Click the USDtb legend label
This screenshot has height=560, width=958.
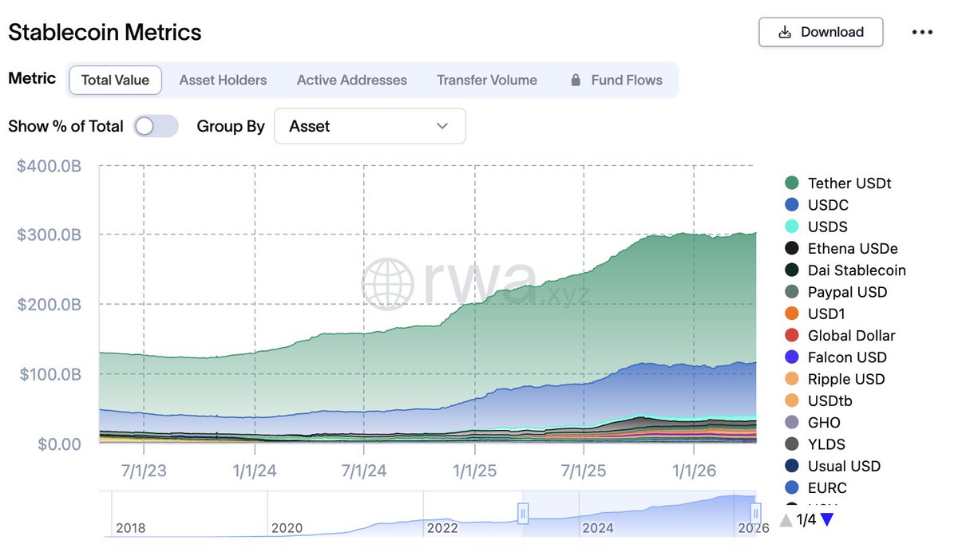pyautogui.click(x=829, y=400)
